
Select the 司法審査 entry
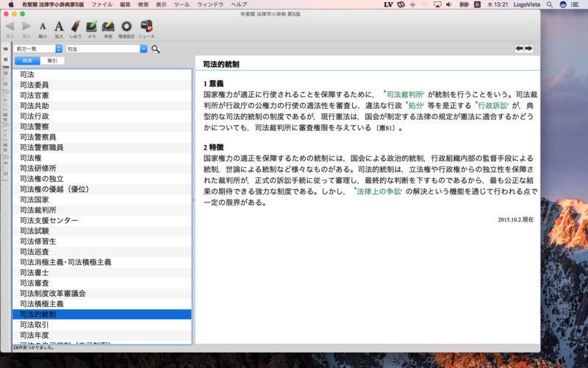tap(102, 283)
